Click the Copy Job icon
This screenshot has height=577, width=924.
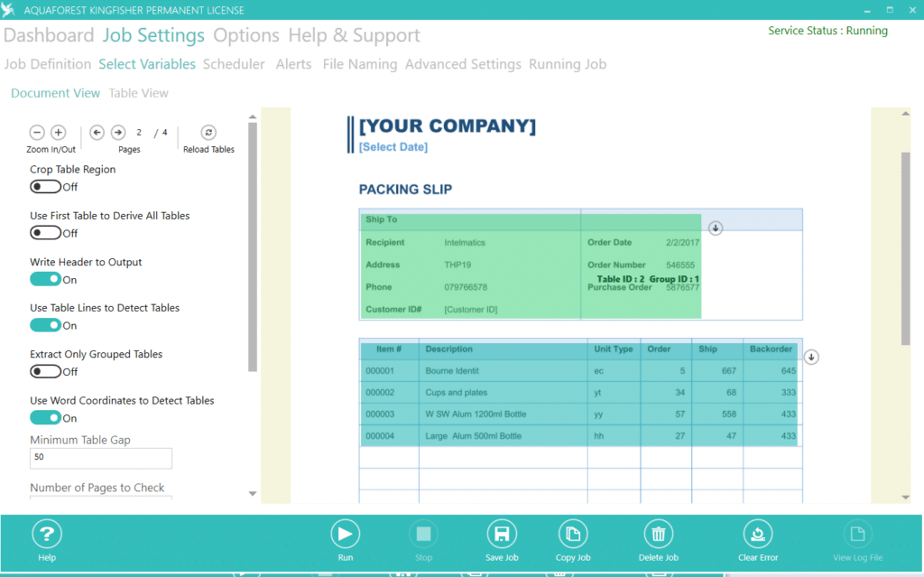[573, 534]
